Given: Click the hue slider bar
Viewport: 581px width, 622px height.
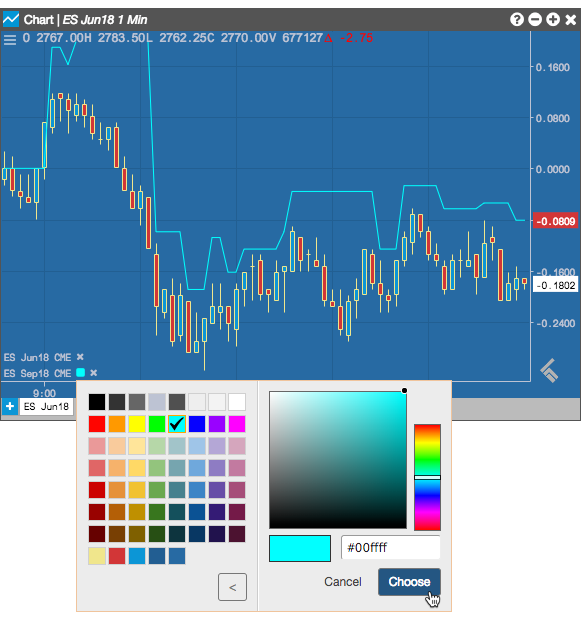Looking at the screenshot, I should coord(428,477).
